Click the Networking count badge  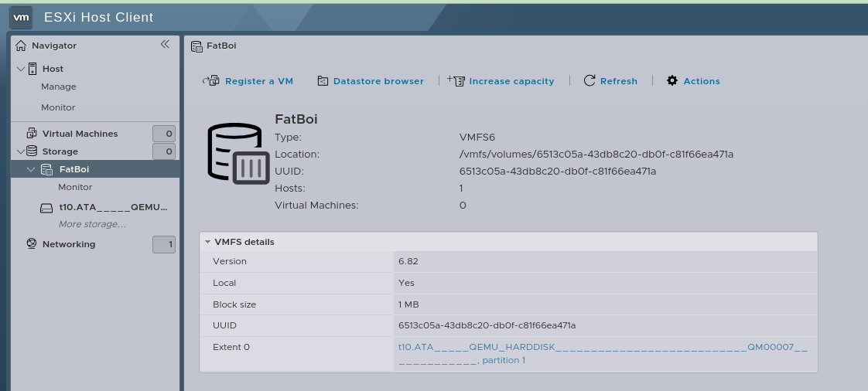(164, 245)
